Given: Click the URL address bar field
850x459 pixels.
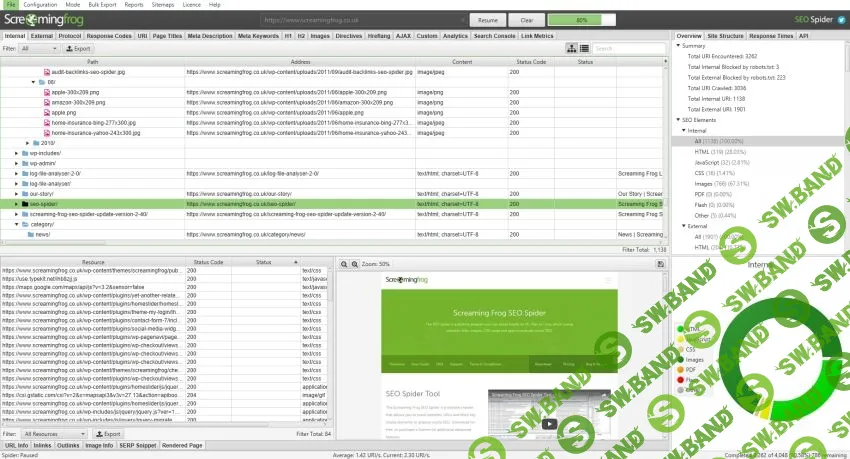Looking at the screenshot, I should point(363,20).
